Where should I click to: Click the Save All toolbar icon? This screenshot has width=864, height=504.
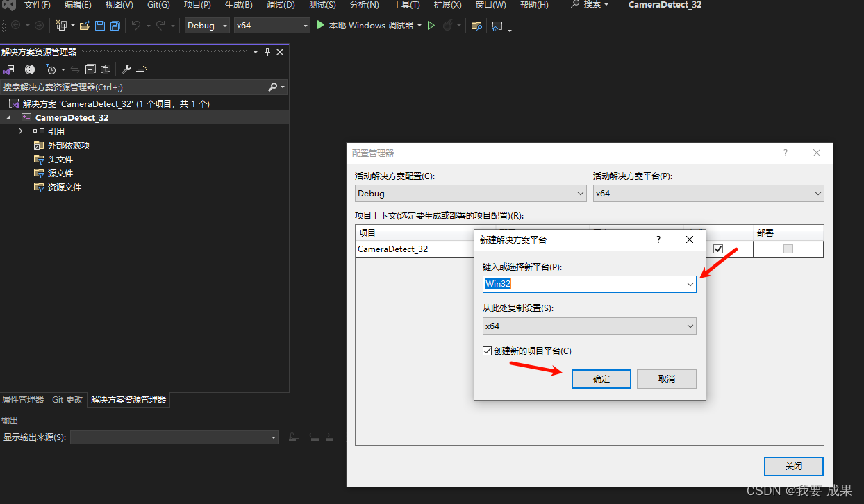pos(115,26)
